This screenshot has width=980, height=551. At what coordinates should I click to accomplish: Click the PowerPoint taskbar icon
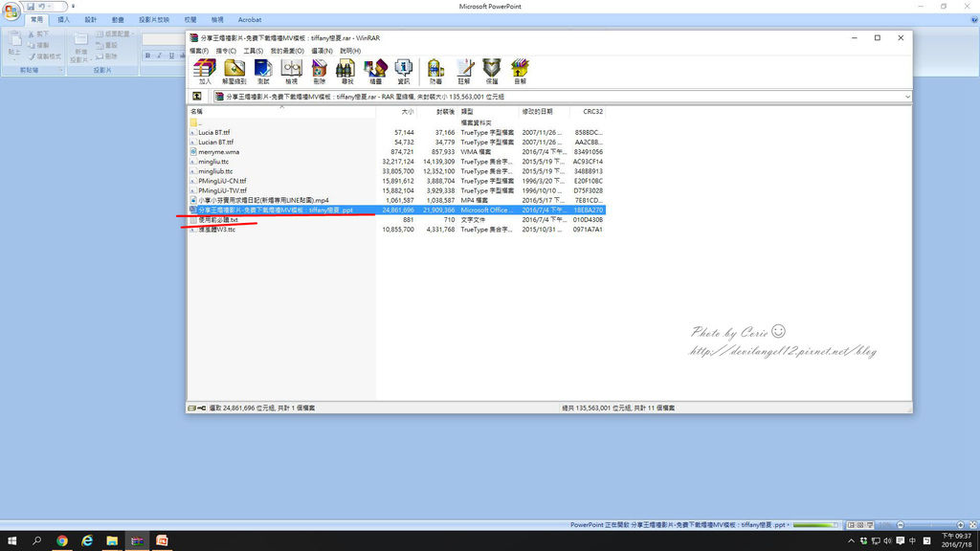click(x=162, y=541)
